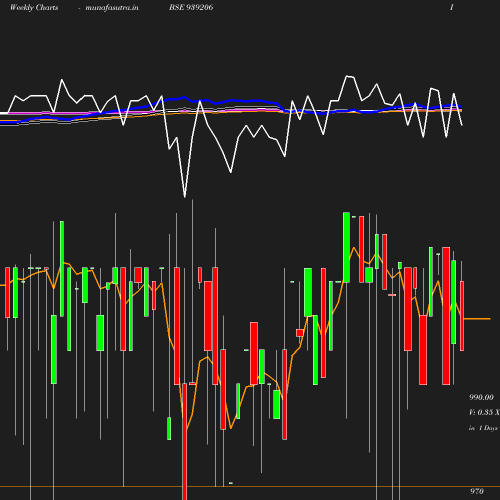Image resolution: width=500 pixels, height=500 pixels.
Task: Click the 'BSE 939206' symbol label
Action: pos(191,7)
